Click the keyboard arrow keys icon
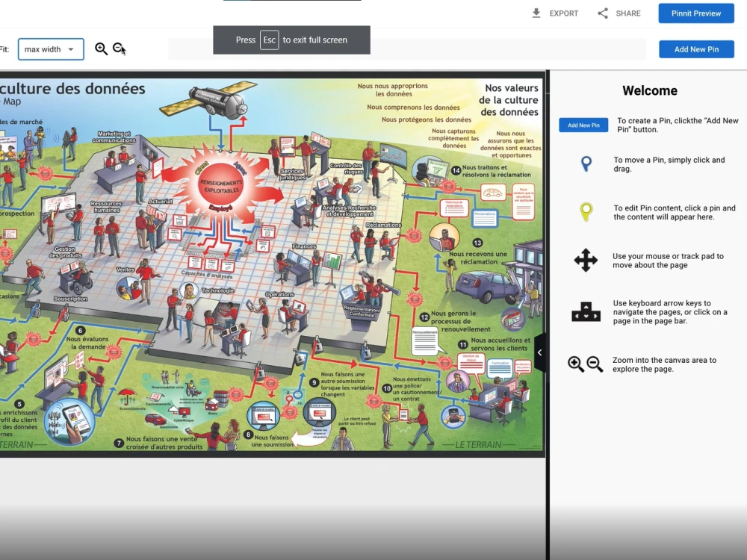747x560 pixels. [x=586, y=312]
